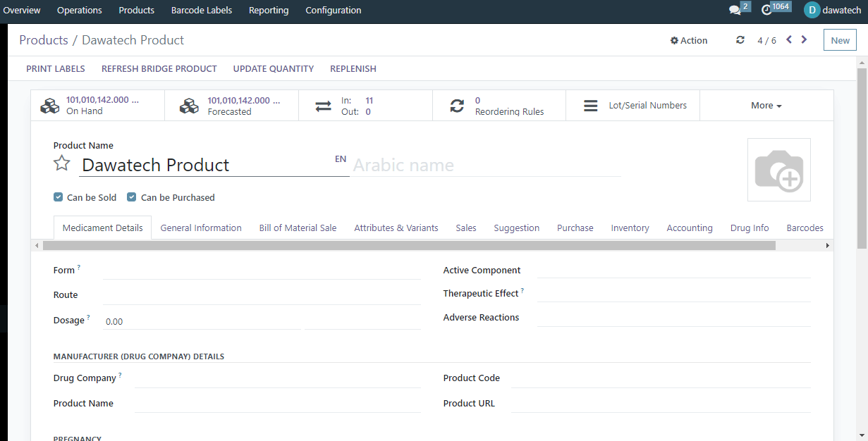Open the Operations menu
The height and width of the screenshot is (441, 868).
pyautogui.click(x=80, y=10)
